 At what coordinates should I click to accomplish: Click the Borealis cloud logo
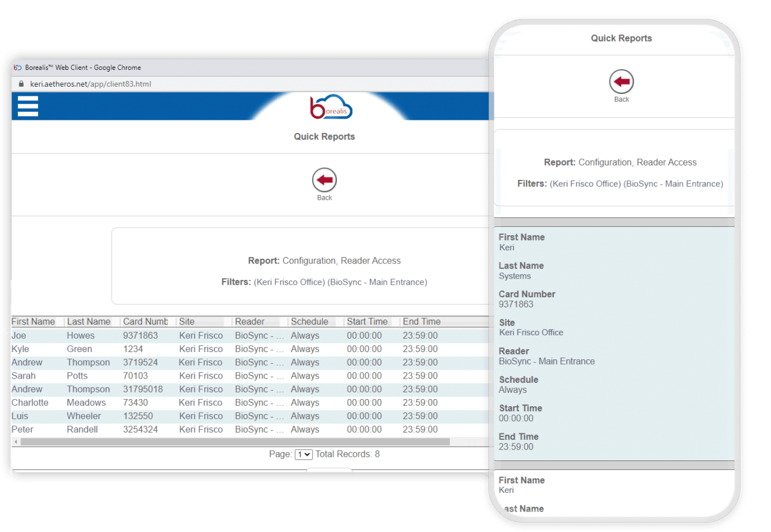[x=331, y=107]
